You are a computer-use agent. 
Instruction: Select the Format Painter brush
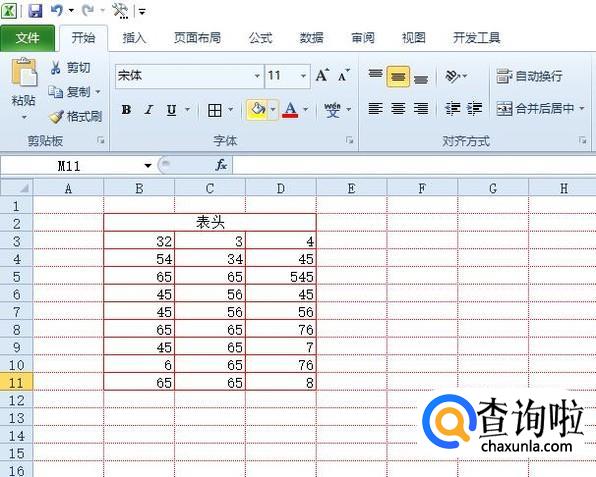[x=56, y=116]
